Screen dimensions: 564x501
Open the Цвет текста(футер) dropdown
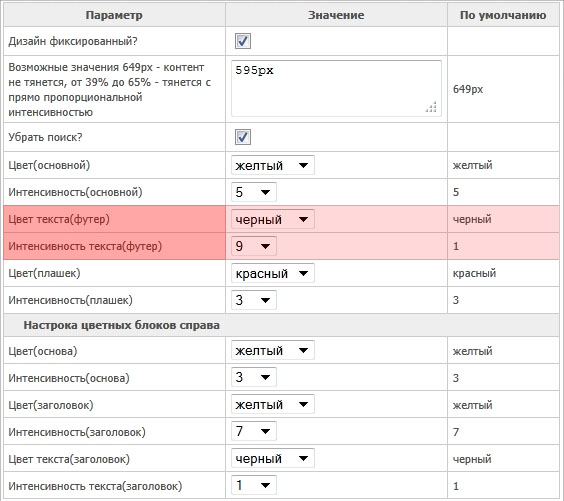[x=273, y=219]
